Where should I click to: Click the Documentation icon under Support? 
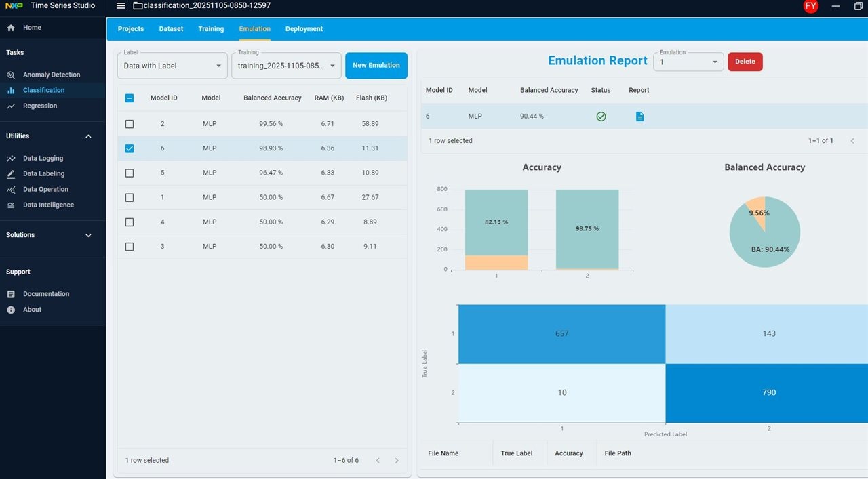(x=11, y=294)
